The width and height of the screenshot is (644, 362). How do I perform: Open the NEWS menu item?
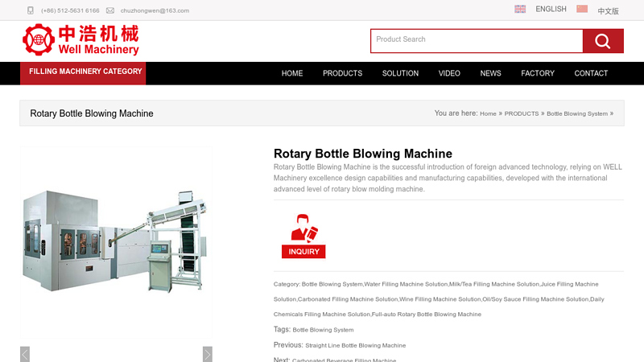click(x=491, y=73)
